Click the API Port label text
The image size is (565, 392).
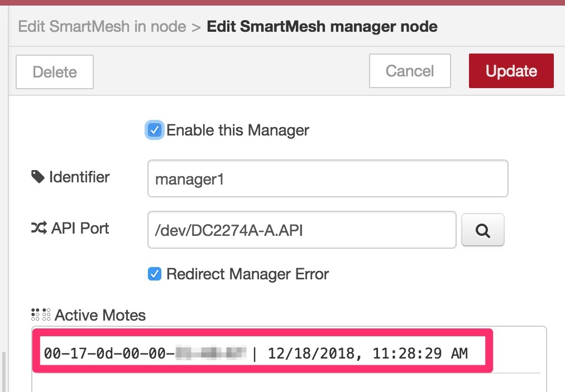[x=80, y=228]
